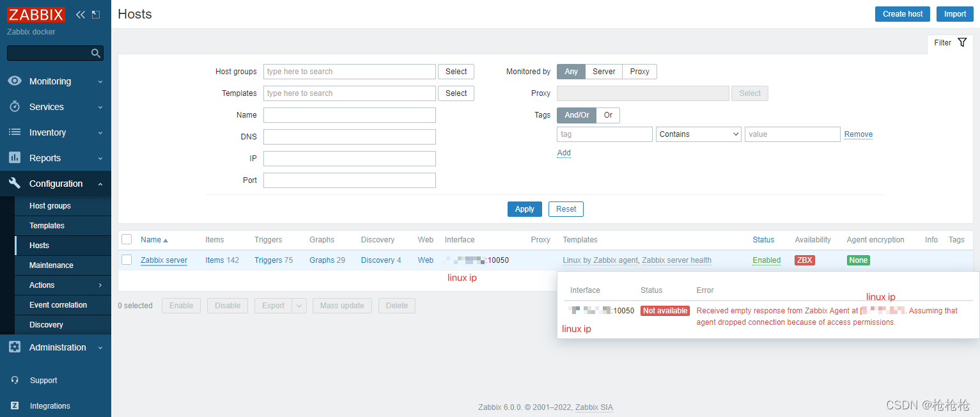Switch to the Filter tab

[950, 43]
